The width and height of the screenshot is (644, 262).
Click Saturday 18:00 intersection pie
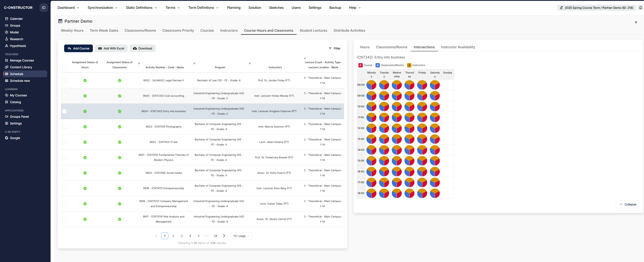[x=435, y=193]
